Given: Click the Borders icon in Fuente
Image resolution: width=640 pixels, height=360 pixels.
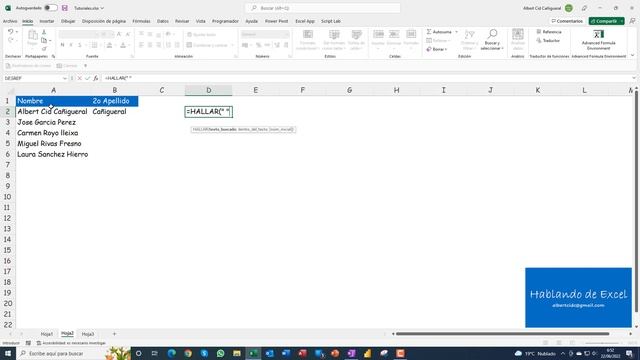Looking at the screenshot, I should point(94,45).
